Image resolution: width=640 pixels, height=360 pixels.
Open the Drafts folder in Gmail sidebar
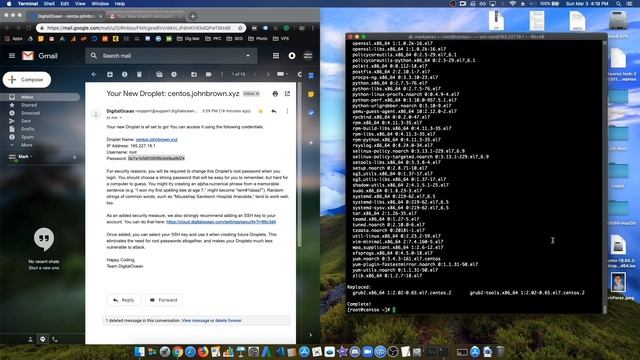[x=28, y=129]
